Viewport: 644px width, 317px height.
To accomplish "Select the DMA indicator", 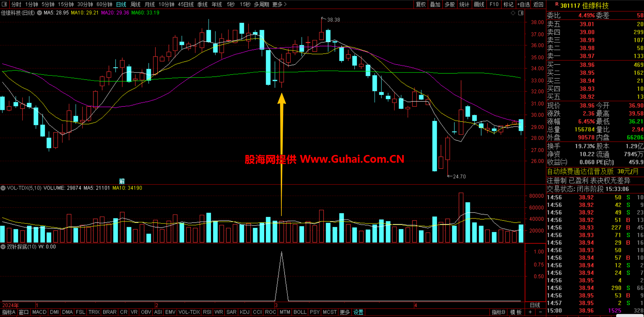I will point(67,312).
